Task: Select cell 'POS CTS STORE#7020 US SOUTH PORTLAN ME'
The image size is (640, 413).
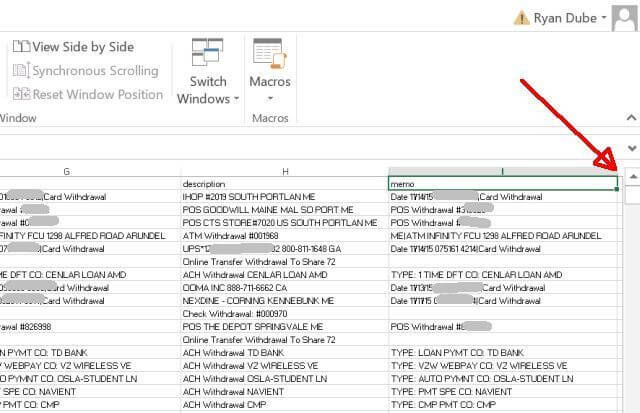Action: 284,223
